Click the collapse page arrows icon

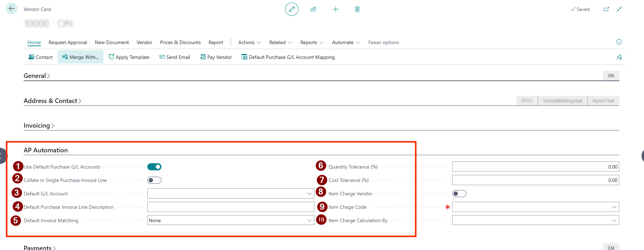pyautogui.click(x=619, y=9)
